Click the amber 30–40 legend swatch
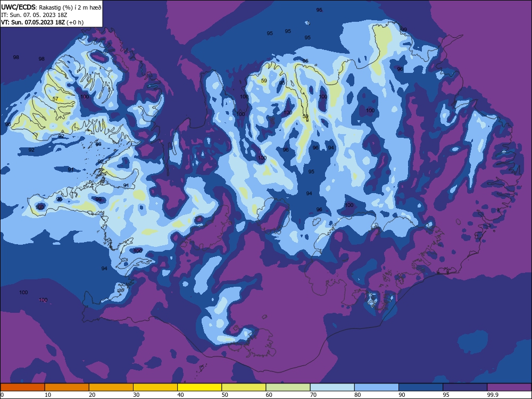This screenshot has width=532, height=399. pyautogui.click(x=155, y=387)
